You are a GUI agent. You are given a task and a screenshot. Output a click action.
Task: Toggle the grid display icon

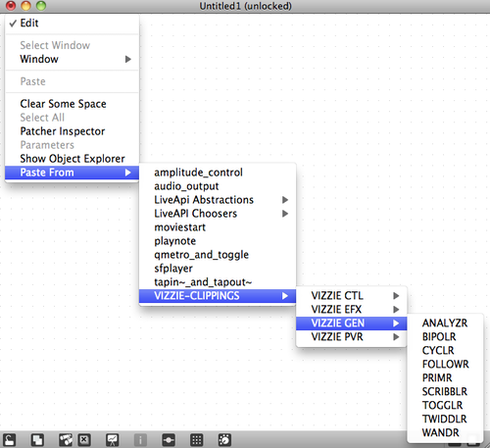[x=197, y=439]
